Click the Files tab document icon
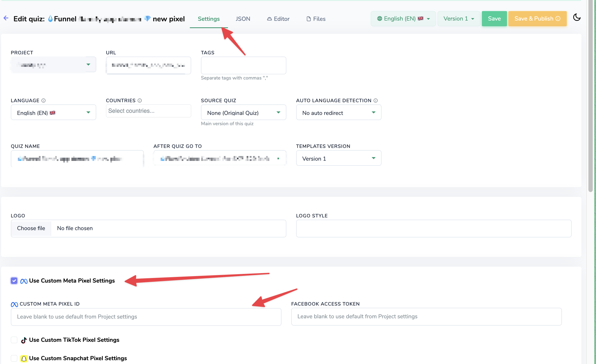The height and width of the screenshot is (364, 596). coord(309,19)
